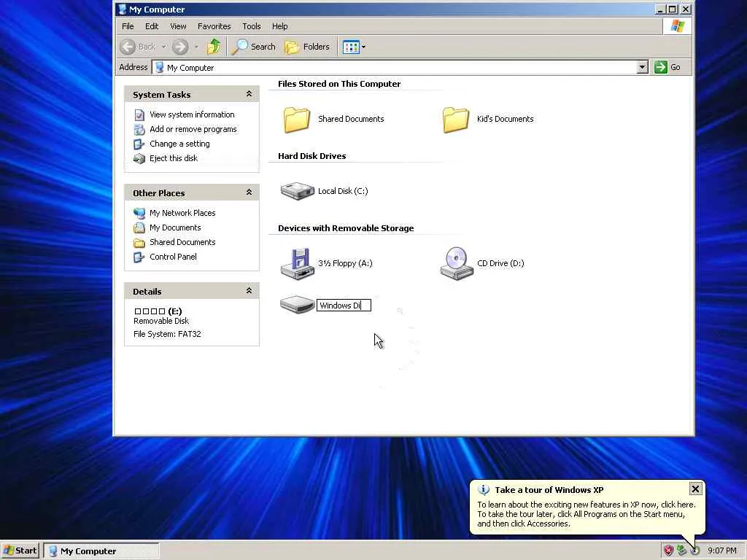Screen dimensions: 747x560
Task: Click the Views toolbar icon
Action: pos(351,47)
